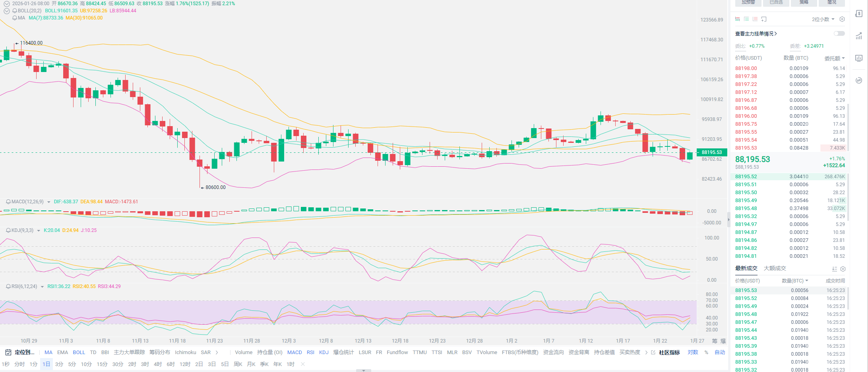Click the order book settings hexagon icon

[x=842, y=19]
